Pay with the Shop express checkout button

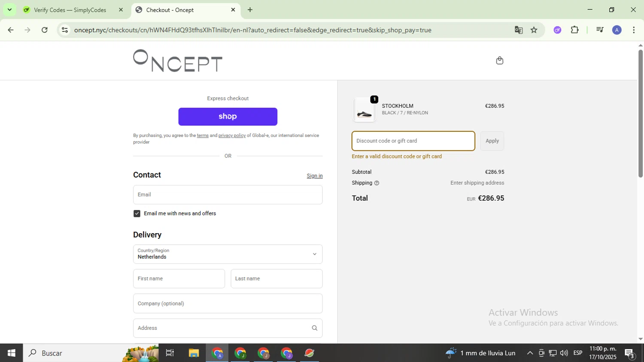[228, 116]
